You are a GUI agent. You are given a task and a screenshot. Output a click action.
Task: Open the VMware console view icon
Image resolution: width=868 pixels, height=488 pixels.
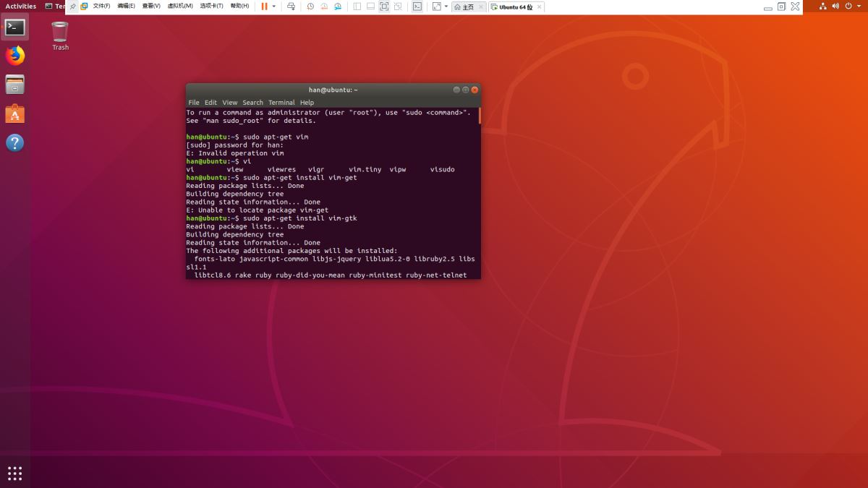coord(417,7)
